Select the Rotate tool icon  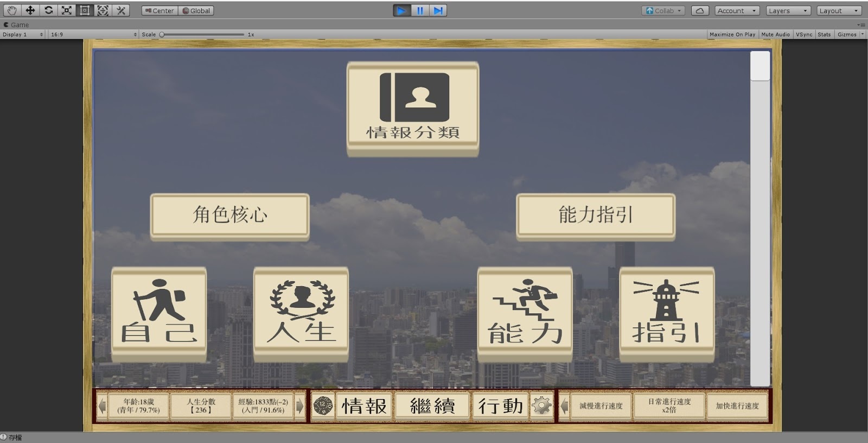point(48,10)
